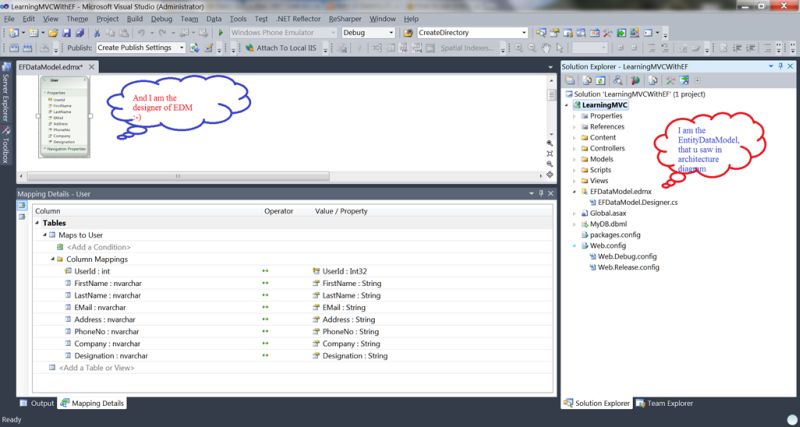Screen dimensions: 800x427
Task: Click the Refresh icon in Solution Explorer toolbar
Action: (x=601, y=81)
